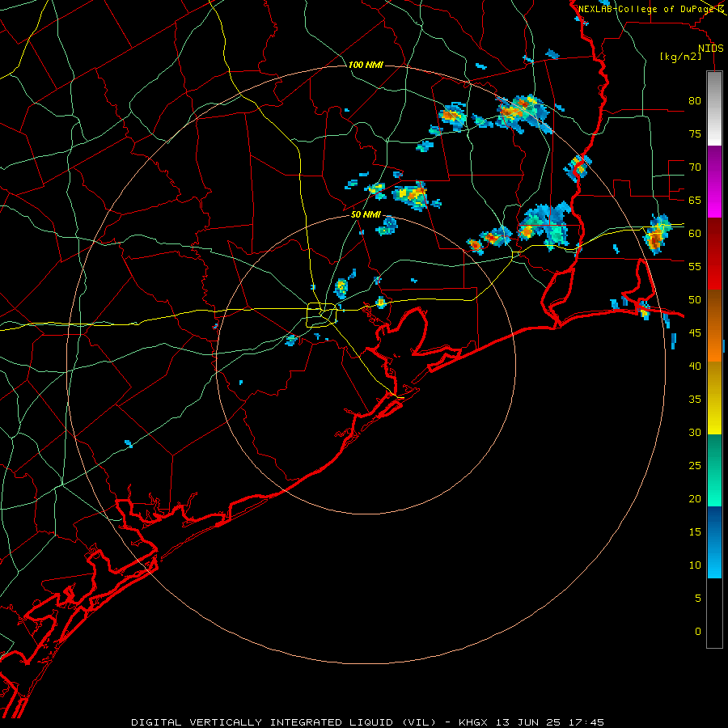Select the gray-white segment at top of color scale
The image size is (728, 728).
[x=714, y=108]
